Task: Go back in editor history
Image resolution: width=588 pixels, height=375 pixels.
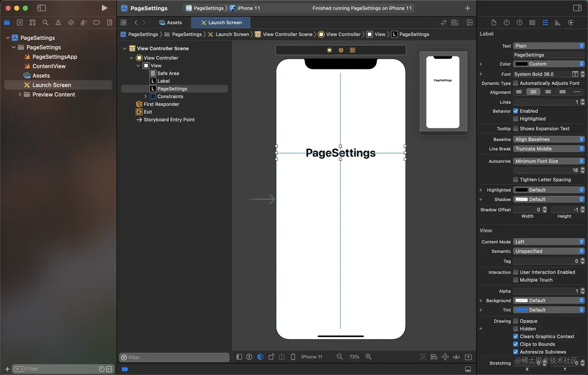Action: [136, 23]
